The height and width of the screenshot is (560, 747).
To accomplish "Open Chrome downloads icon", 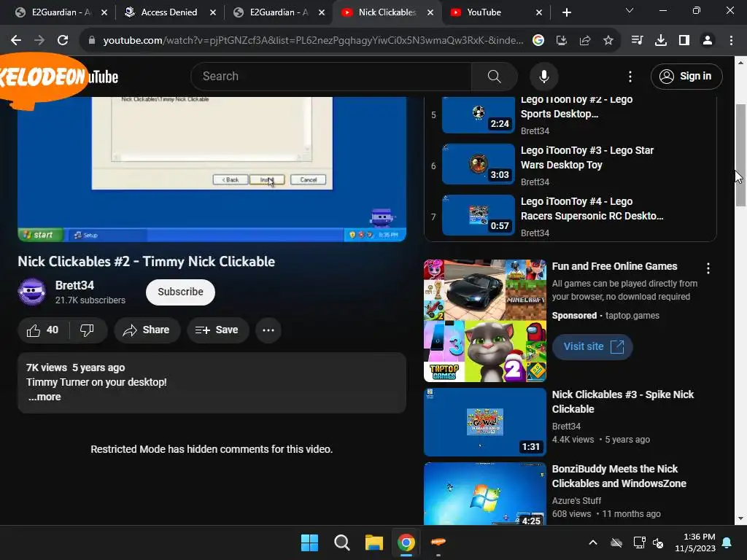I will click(661, 41).
